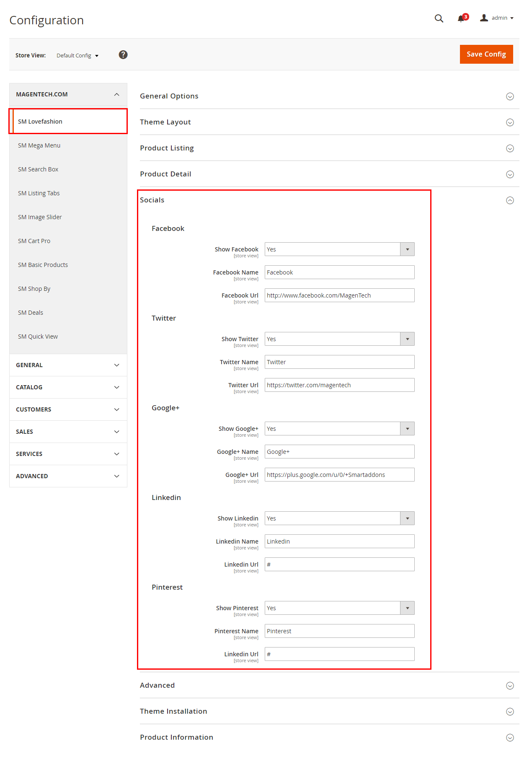The height and width of the screenshot is (764, 532).
Task: Expand the SALES sidebar section
Action: click(x=68, y=432)
